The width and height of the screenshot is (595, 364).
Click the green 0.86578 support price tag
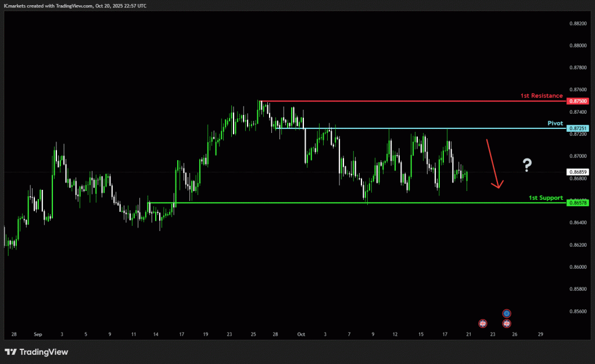click(x=579, y=203)
